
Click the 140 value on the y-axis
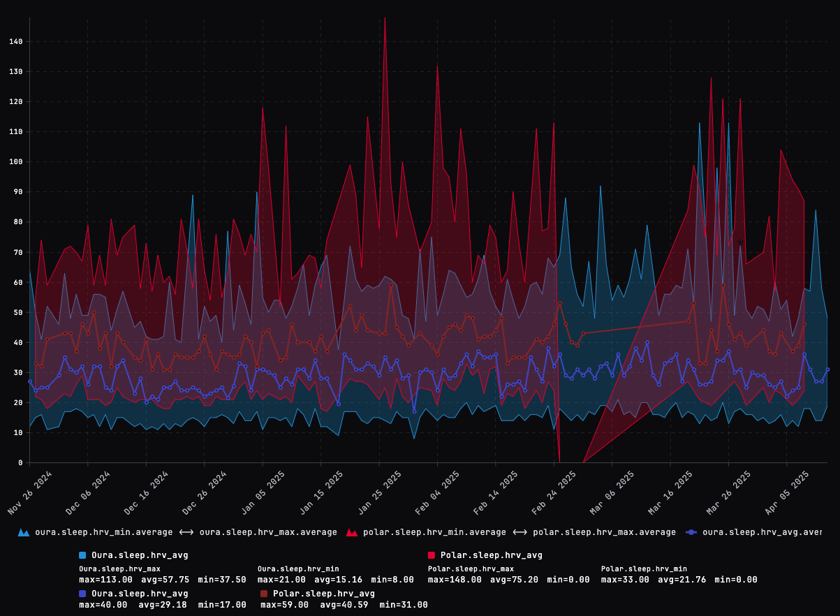pyautogui.click(x=15, y=41)
